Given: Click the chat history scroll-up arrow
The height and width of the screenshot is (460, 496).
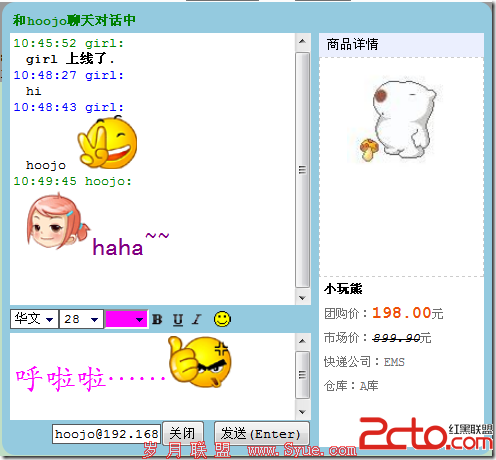Looking at the screenshot, I should pos(302,41).
